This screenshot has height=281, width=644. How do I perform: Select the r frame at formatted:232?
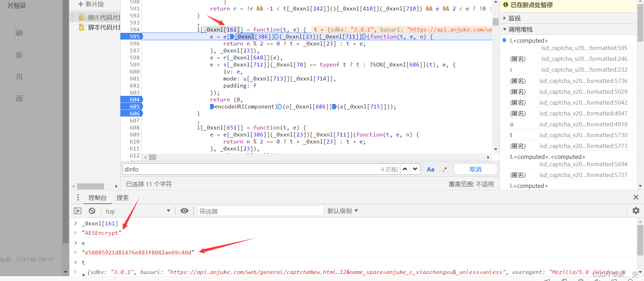(568, 70)
